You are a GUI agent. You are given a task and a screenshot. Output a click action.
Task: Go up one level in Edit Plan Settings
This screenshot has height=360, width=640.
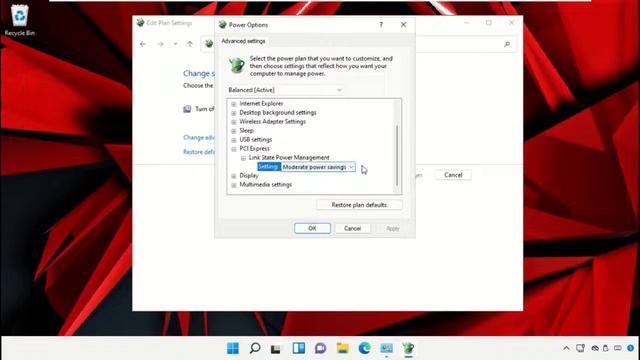[190, 44]
